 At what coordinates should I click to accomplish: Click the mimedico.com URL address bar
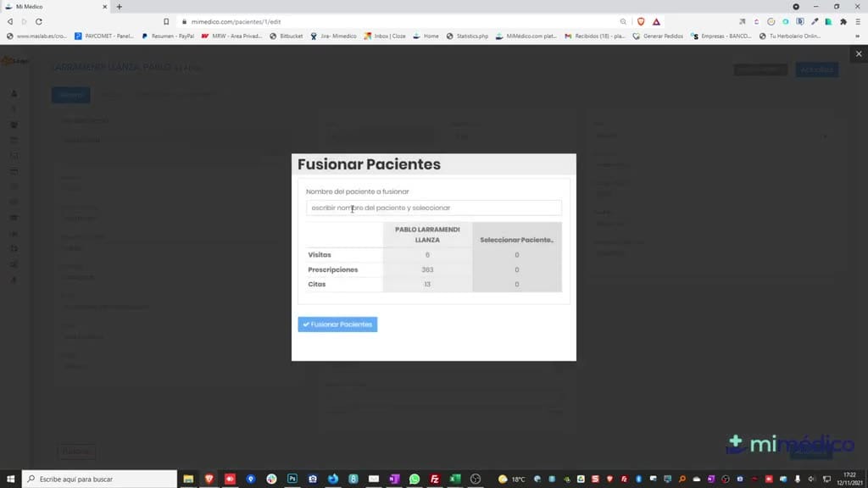(x=236, y=21)
